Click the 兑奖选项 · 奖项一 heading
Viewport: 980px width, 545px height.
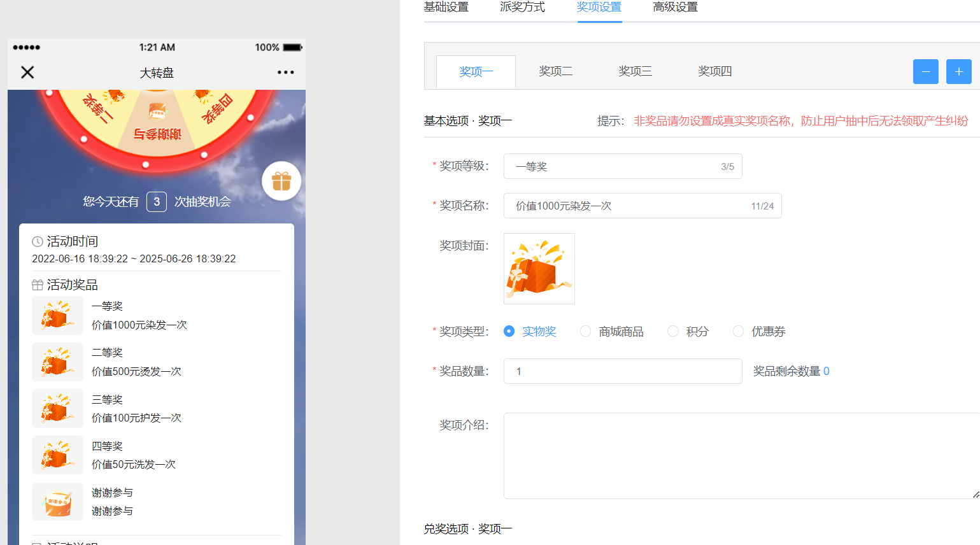468,529
